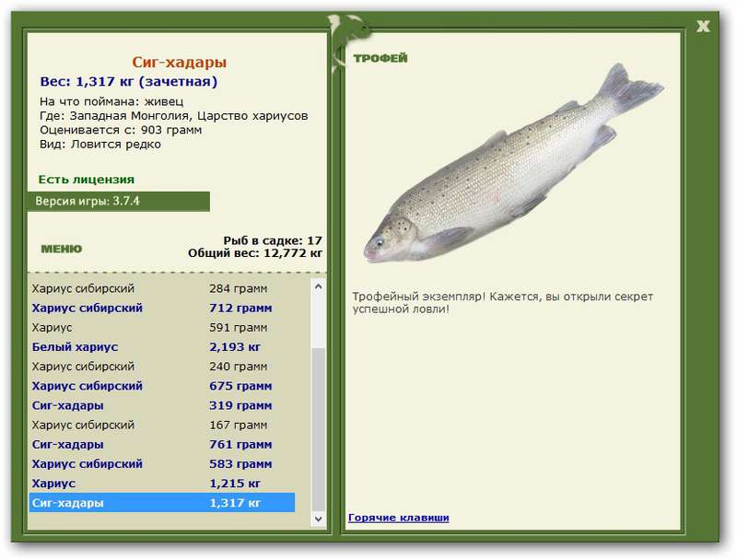Click the Оценивается с: 903 грамм line
737x560 pixels.
point(121,130)
